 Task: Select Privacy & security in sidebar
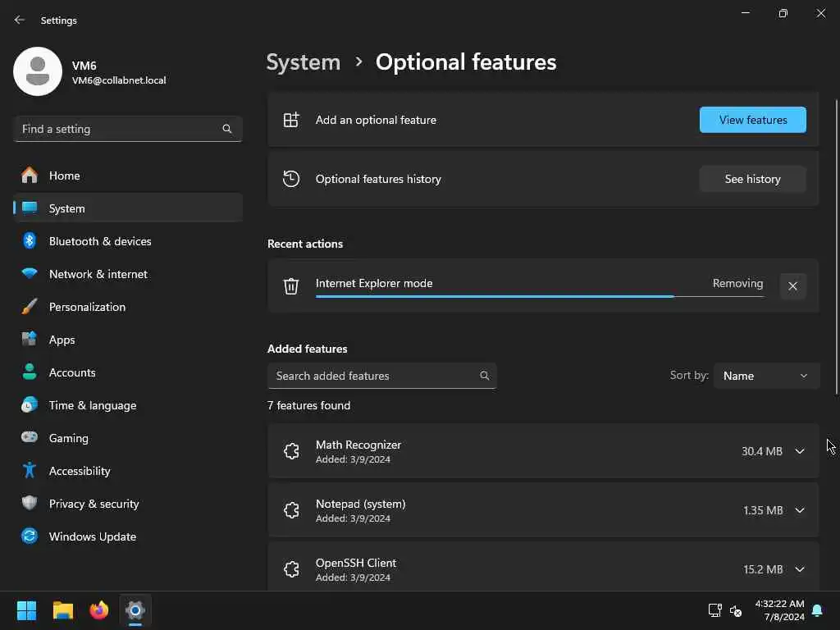[x=94, y=504]
